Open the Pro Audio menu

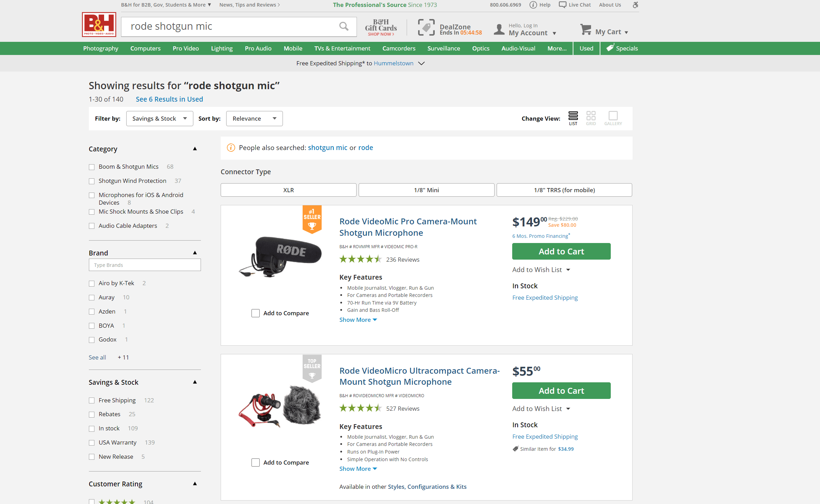pos(258,48)
